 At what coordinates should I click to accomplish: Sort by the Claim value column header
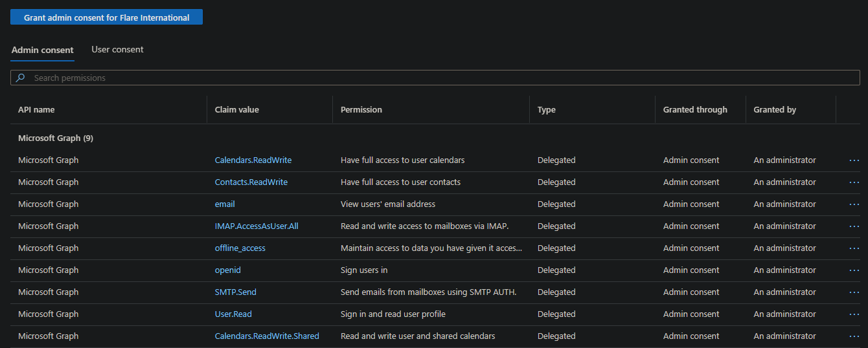[x=236, y=110]
